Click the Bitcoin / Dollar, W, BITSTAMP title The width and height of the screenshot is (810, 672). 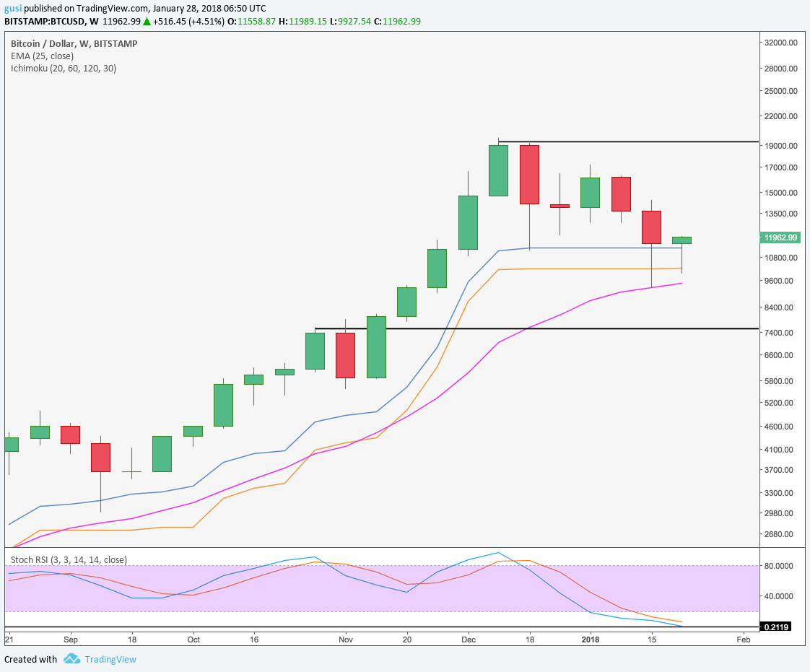click(74, 43)
